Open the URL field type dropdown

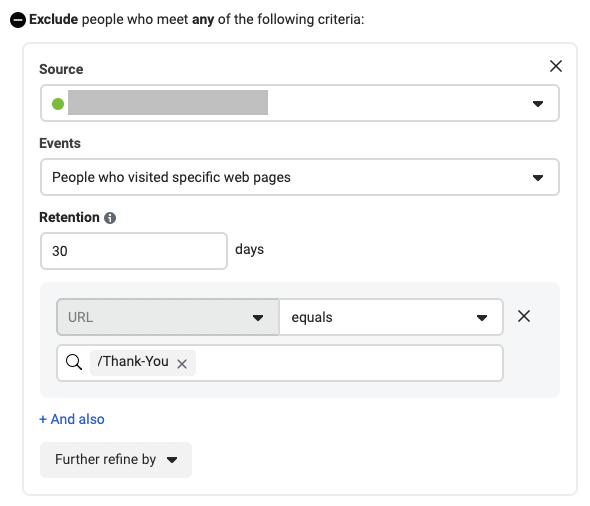168,317
